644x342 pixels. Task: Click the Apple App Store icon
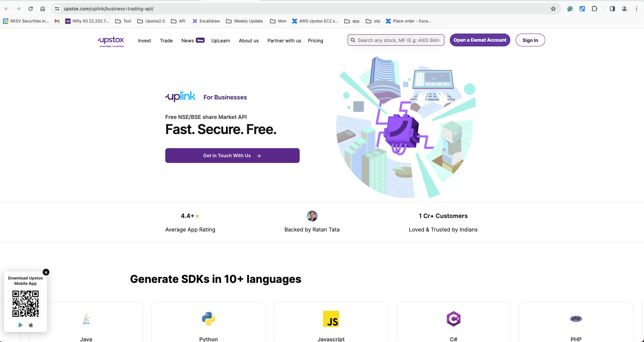pyautogui.click(x=31, y=325)
